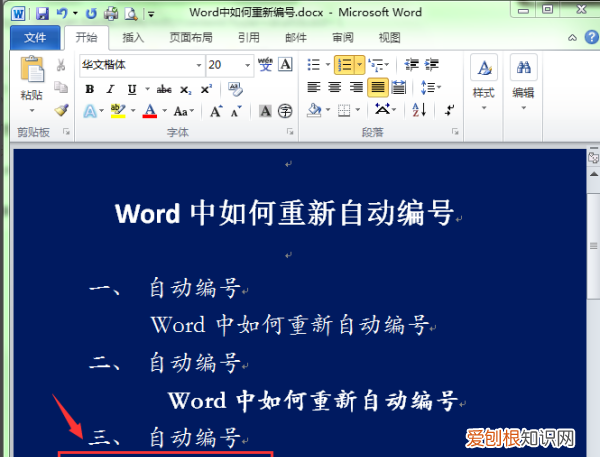This screenshot has width=600, height=457.
Task: Click the Decrease Indent icon
Action: point(412,65)
